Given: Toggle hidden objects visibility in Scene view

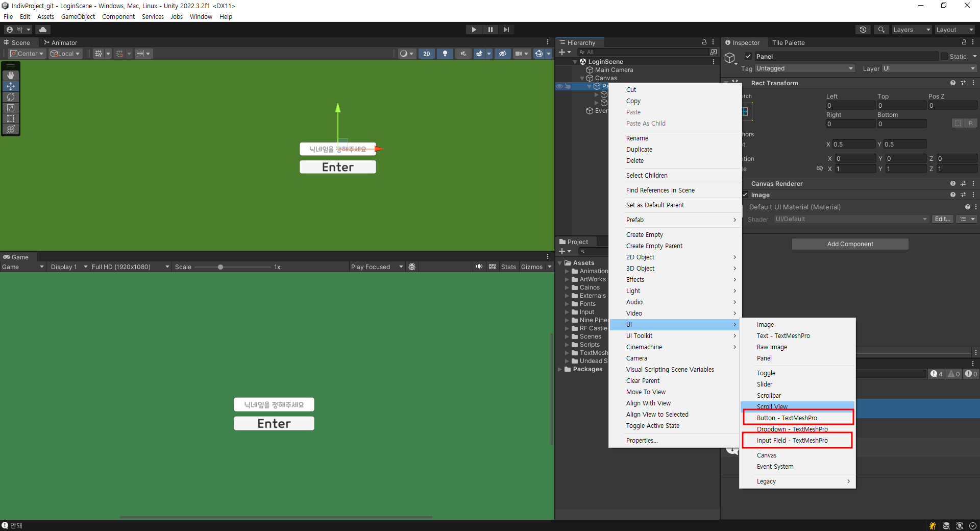Looking at the screenshot, I should [x=503, y=54].
